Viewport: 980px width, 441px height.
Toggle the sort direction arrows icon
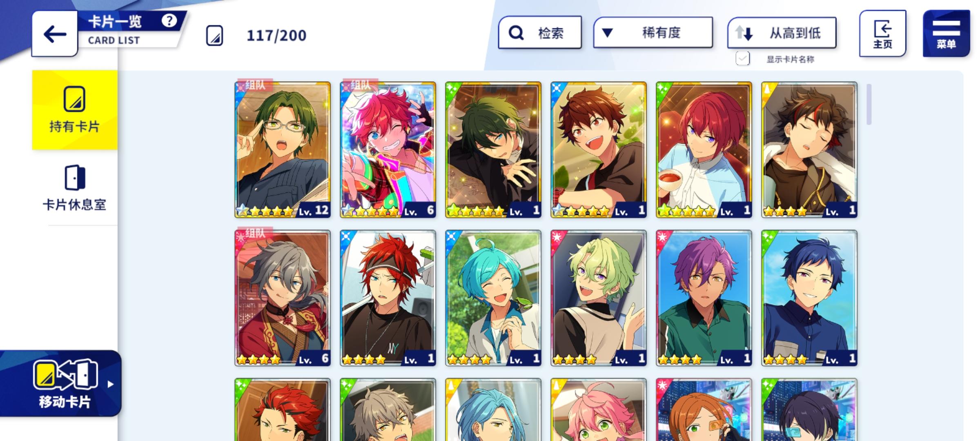click(x=744, y=33)
